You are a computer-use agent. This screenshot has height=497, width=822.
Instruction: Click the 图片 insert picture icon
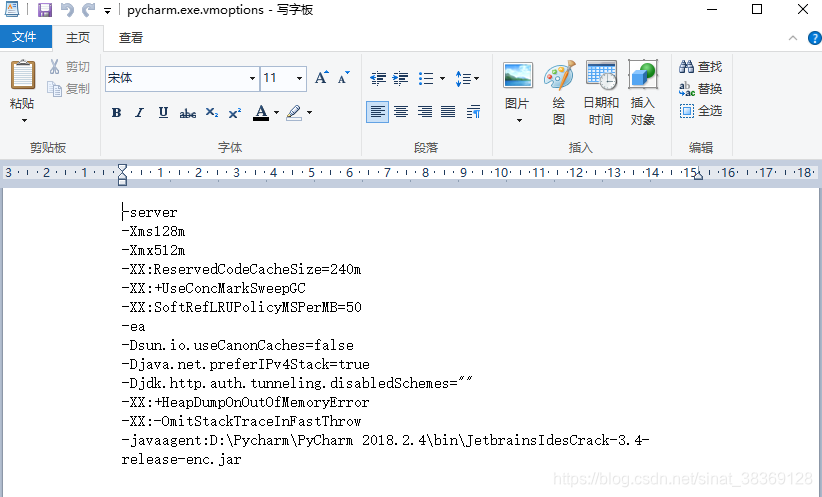(518, 75)
